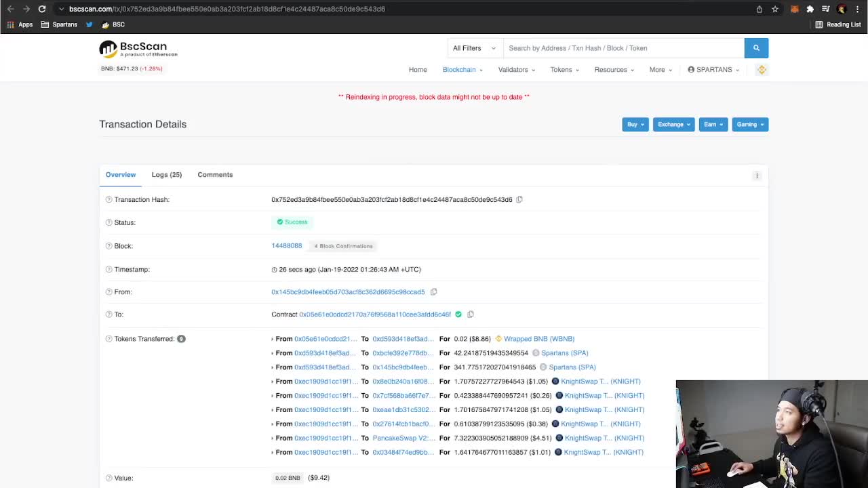Expand the Tokens menu
The image size is (868, 488).
(565, 70)
